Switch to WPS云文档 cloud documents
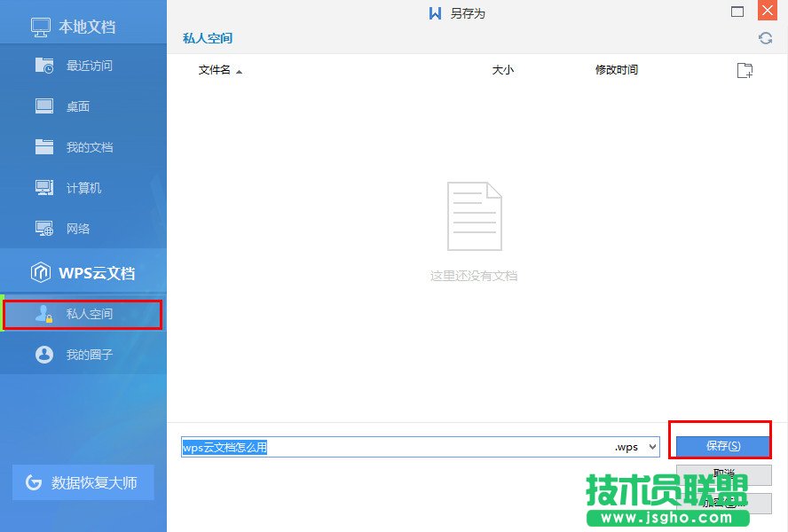Viewport: 788px width, 532px height. coord(83,273)
